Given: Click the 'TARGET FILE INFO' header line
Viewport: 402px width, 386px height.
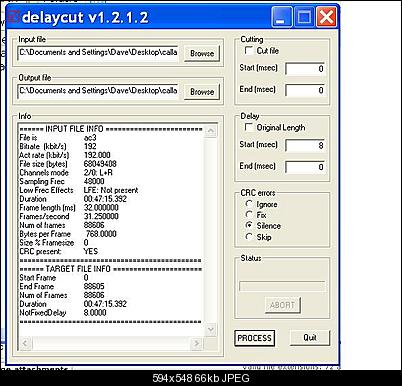Looking at the screenshot, I should [111, 269].
